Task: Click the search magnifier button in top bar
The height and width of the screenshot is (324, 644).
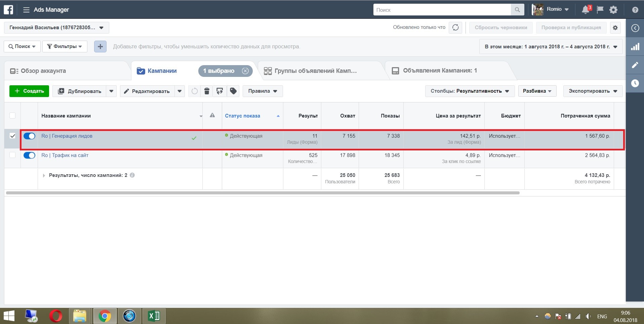Action: click(517, 10)
